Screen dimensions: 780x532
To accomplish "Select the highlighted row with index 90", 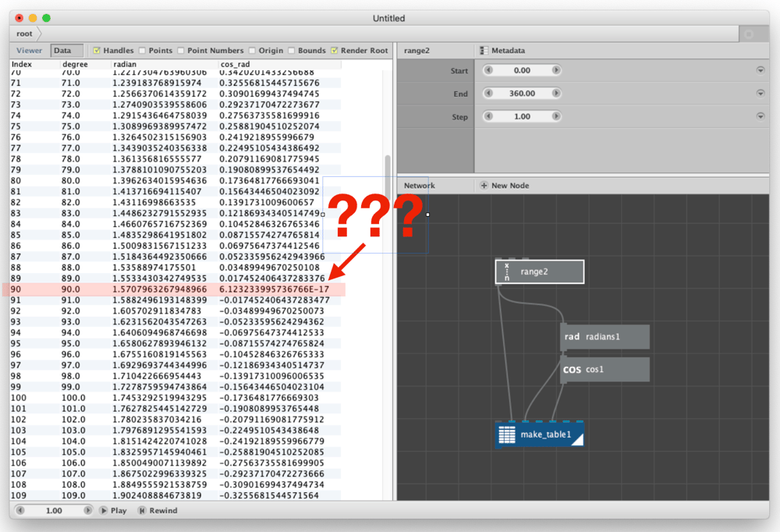I will 175,289.
